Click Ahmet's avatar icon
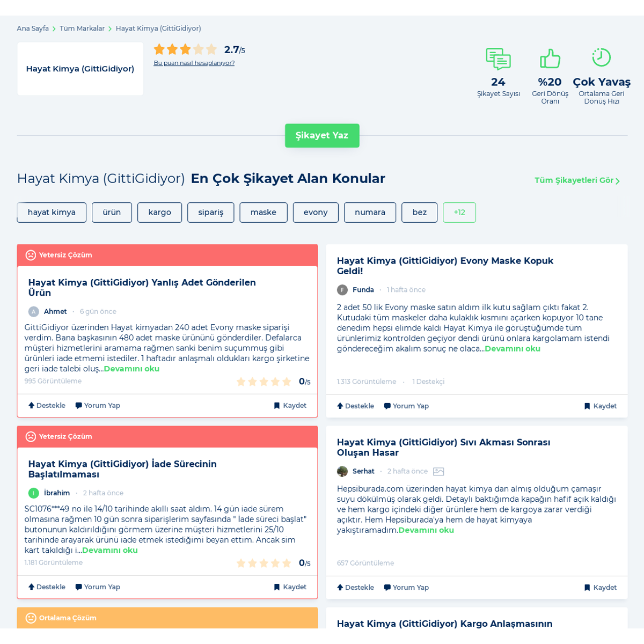The image size is (644, 644). click(x=34, y=312)
